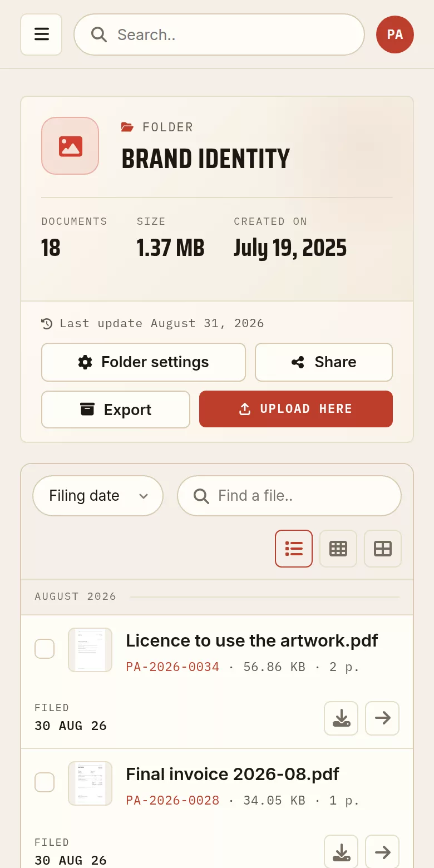The image size is (434, 868).
Task: Expand the Filing date sort dropdown
Action: pos(98,496)
